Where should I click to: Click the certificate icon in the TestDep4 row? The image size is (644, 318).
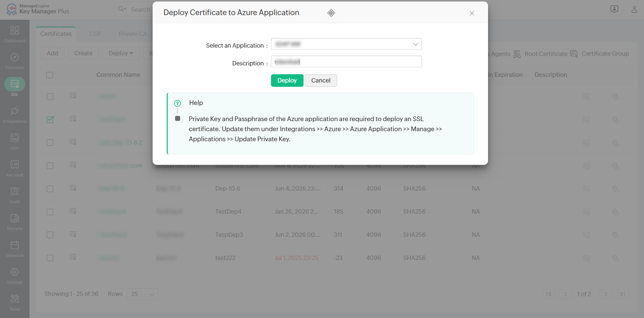[x=73, y=211]
